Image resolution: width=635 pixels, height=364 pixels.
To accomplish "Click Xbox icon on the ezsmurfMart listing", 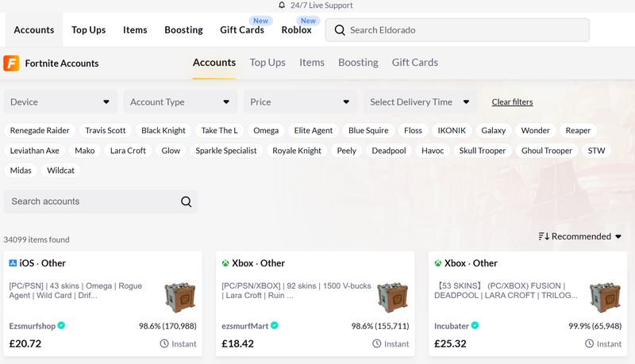I will [225, 263].
